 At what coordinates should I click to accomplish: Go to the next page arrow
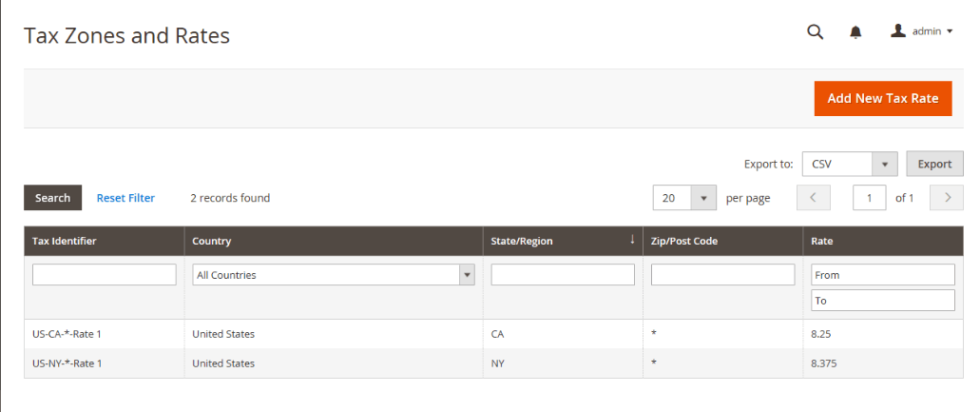(946, 198)
